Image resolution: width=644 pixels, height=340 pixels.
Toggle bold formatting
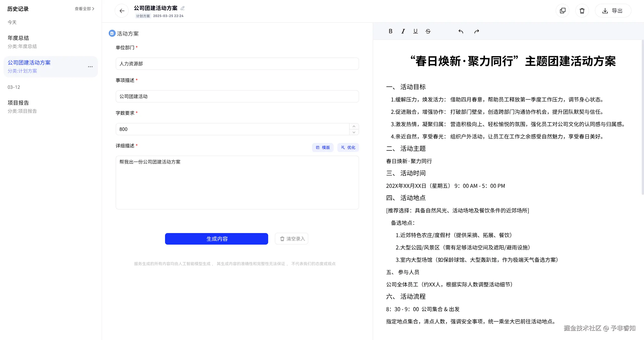click(x=390, y=31)
